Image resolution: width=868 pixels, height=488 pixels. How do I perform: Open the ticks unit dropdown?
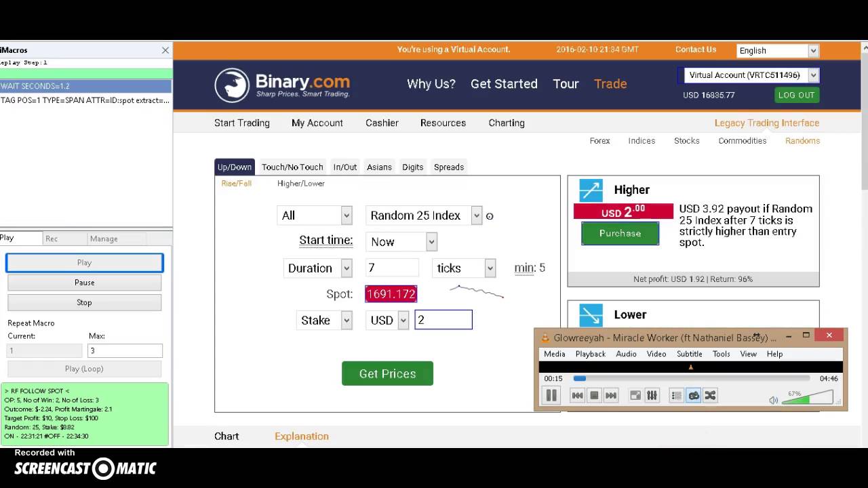pyautogui.click(x=464, y=268)
